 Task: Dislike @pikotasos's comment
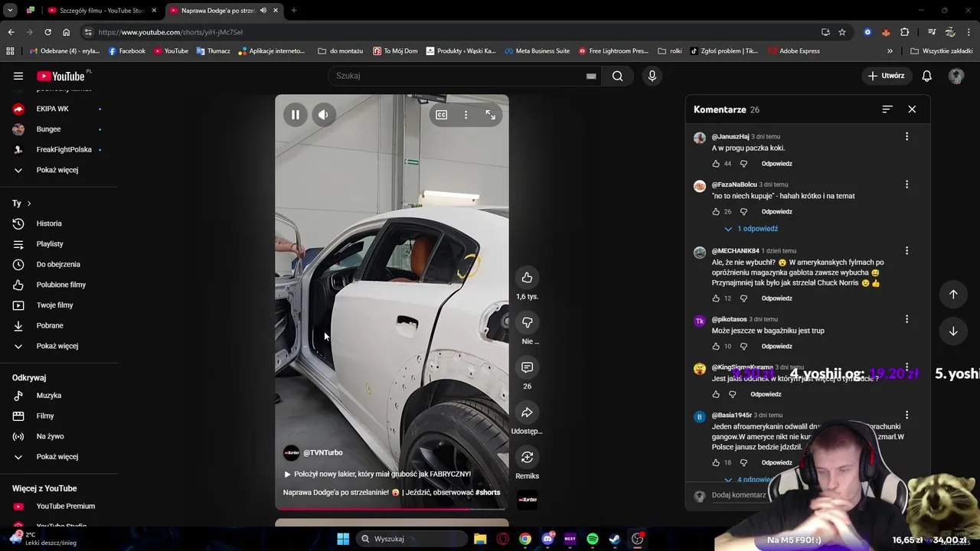click(x=743, y=347)
